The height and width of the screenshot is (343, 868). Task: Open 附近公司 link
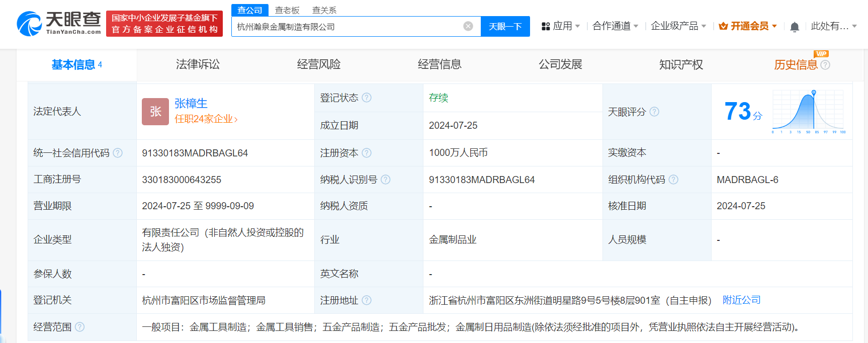pyautogui.click(x=741, y=300)
